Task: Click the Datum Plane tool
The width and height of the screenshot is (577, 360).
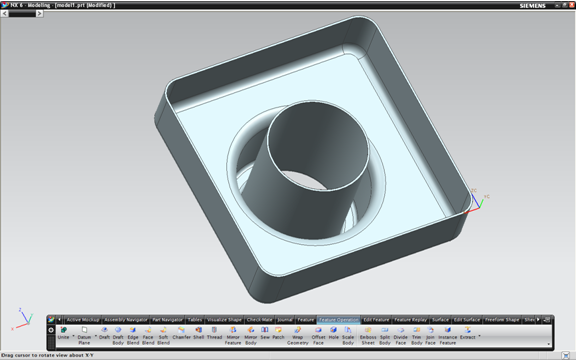Action: click(x=84, y=336)
